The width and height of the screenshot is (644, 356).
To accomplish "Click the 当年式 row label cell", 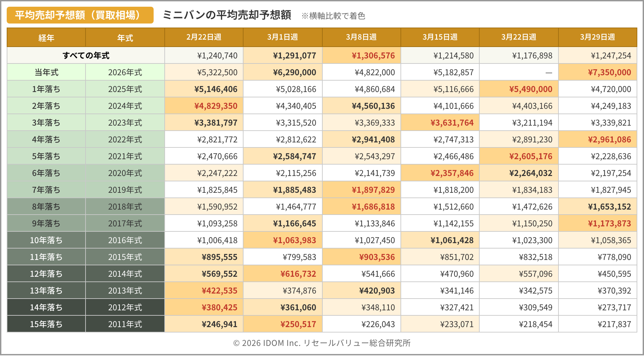I will tap(46, 72).
